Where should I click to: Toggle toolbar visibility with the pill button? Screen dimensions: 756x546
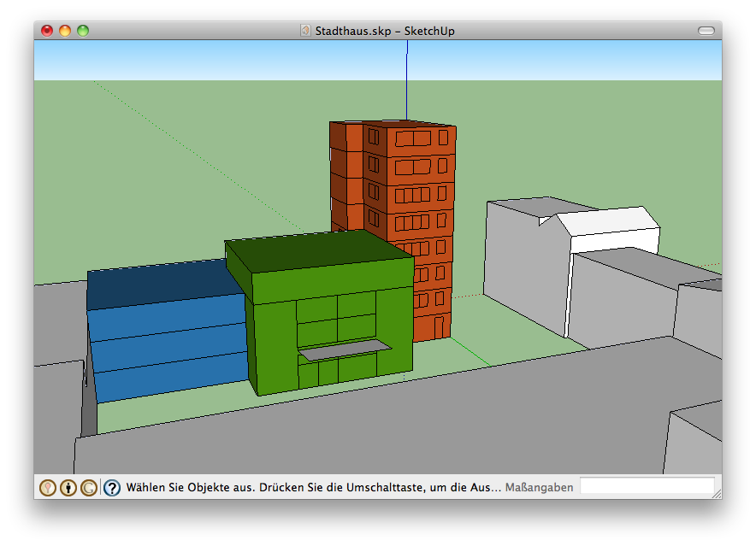(706, 31)
